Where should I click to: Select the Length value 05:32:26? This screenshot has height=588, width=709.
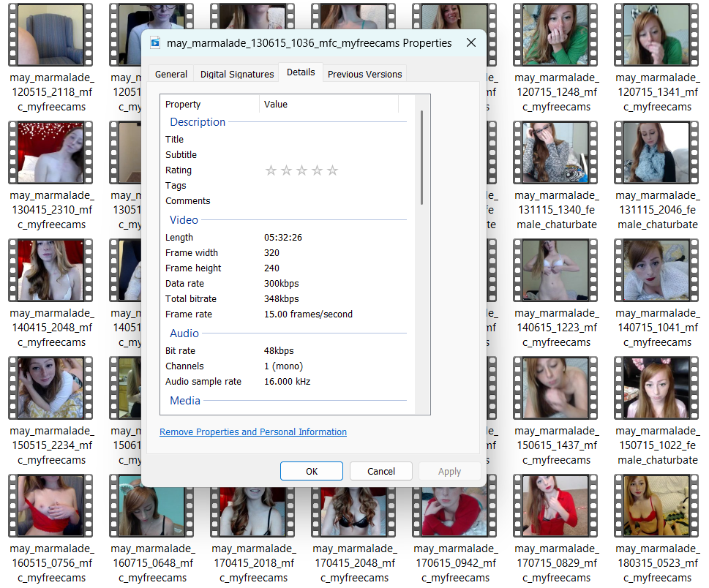click(x=283, y=237)
